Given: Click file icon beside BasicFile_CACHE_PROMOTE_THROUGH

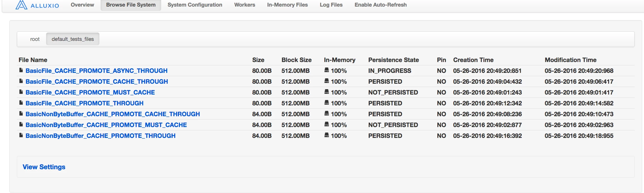Looking at the screenshot, I should tap(21, 103).
